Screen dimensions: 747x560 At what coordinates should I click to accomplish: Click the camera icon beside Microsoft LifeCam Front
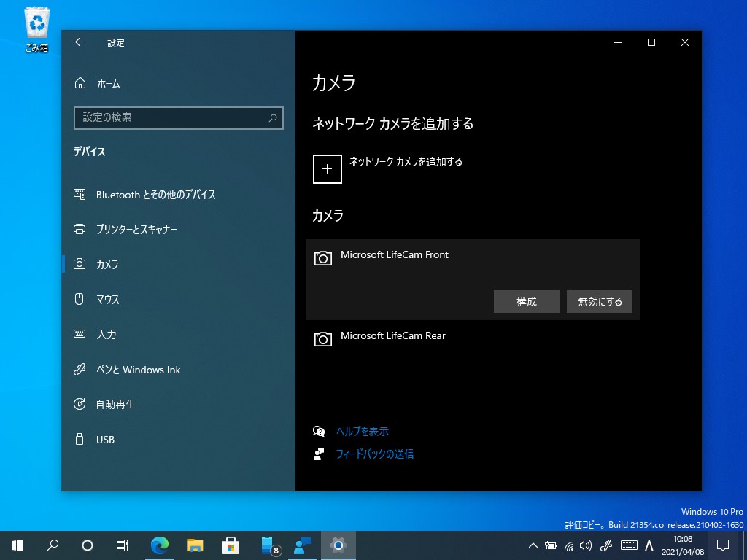click(322, 258)
